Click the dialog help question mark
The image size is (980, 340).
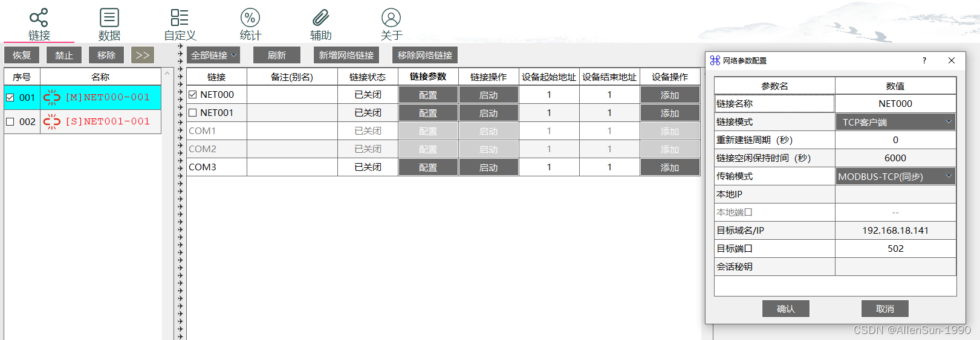[x=924, y=60]
